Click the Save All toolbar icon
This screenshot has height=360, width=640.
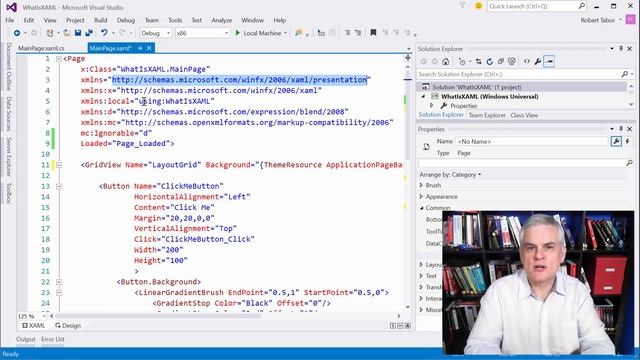[x=89, y=33]
